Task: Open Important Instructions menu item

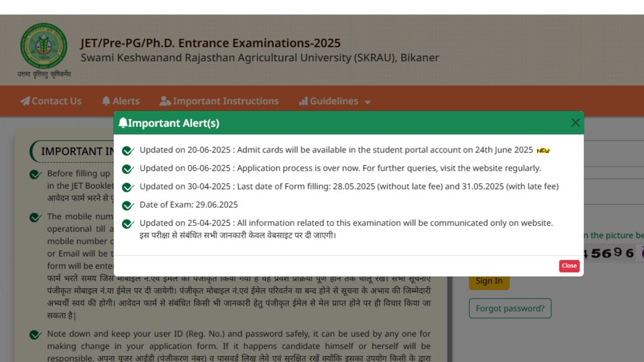Action: 219,101
